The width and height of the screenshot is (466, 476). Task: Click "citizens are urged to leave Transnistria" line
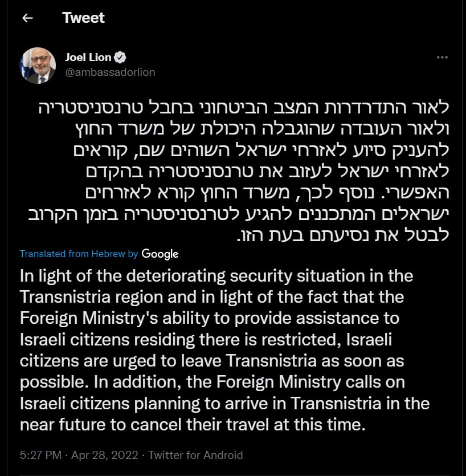pyautogui.click(x=212, y=361)
